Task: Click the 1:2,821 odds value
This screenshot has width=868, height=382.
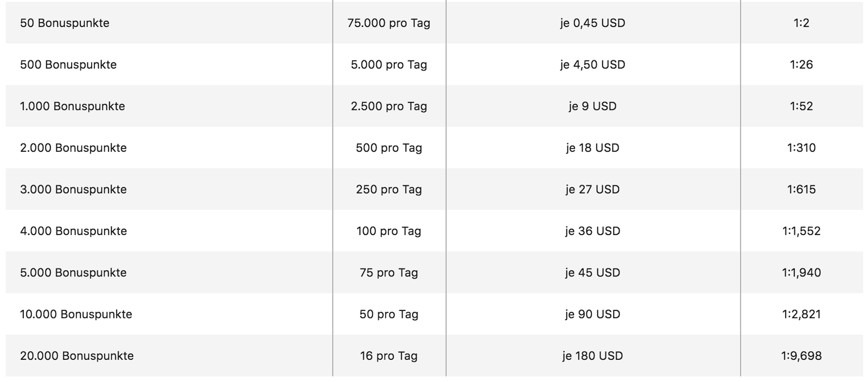Action: tap(801, 314)
